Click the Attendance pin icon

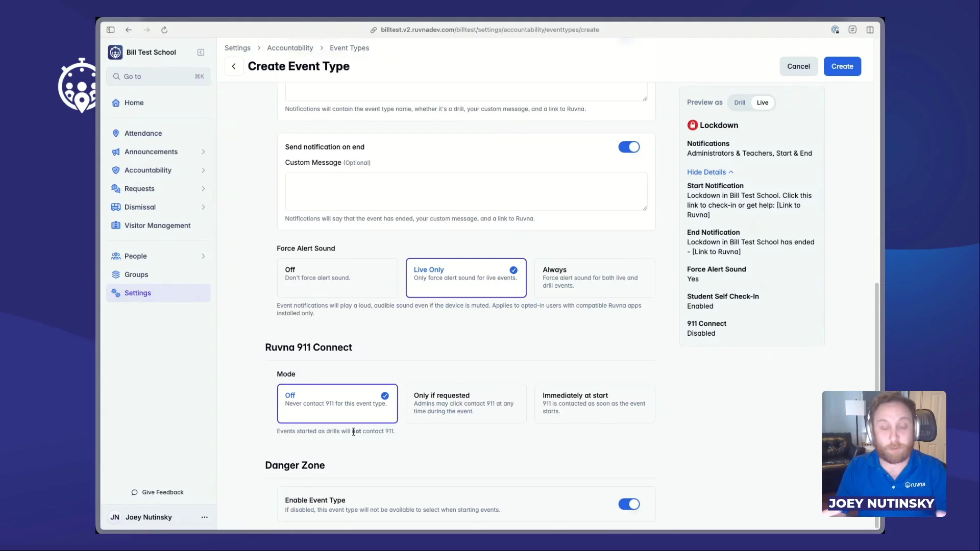(116, 133)
